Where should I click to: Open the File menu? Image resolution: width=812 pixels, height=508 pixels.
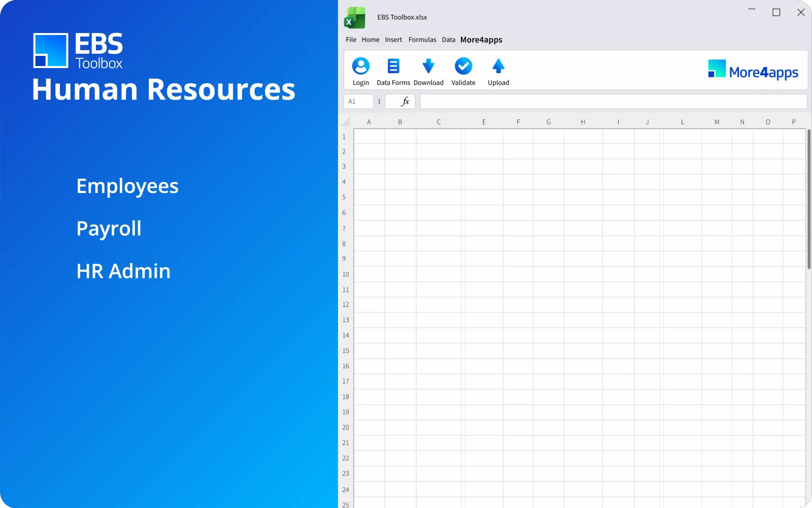tap(351, 40)
